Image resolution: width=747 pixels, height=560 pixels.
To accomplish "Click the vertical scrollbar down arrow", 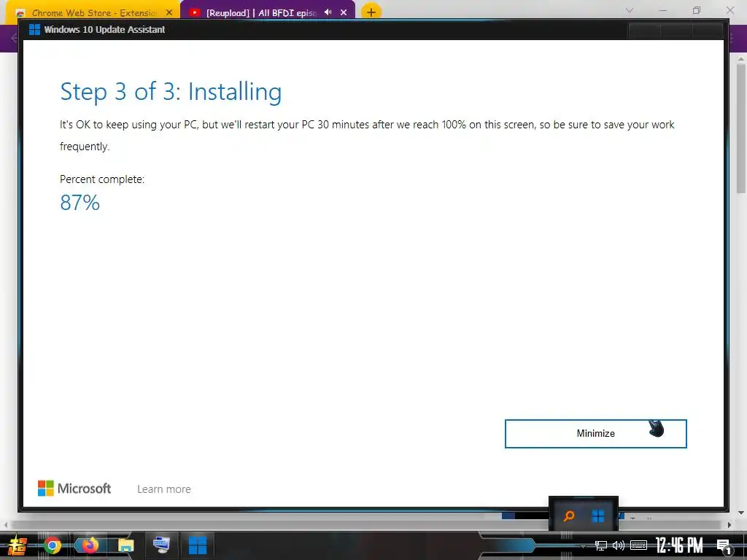I will tap(741, 513).
